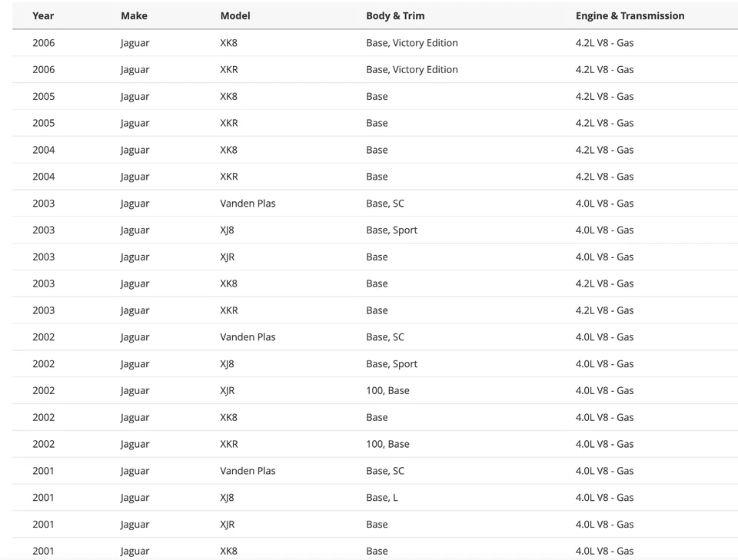Click the 'Base, L' trim for 2001 XJ8

click(x=382, y=498)
